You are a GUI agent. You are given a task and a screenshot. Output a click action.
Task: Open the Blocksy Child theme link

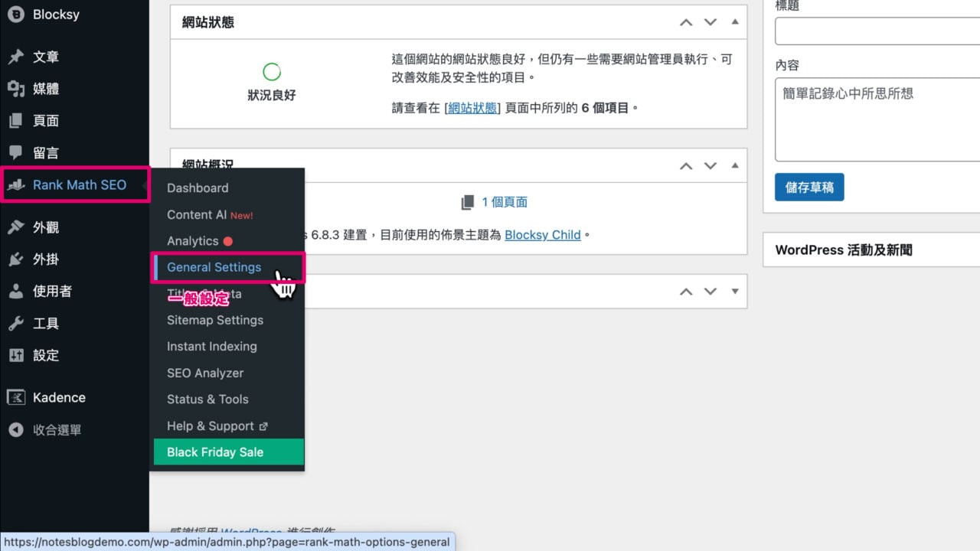[x=542, y=235]
